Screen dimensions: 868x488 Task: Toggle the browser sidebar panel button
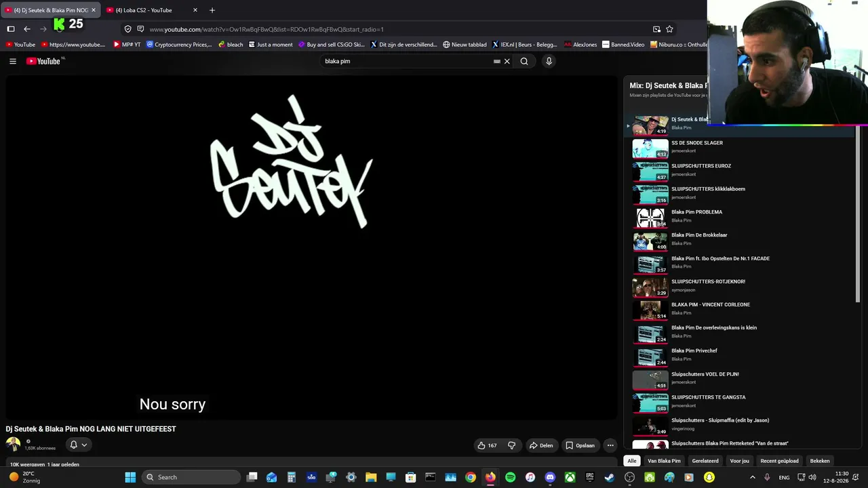(11, 29)
